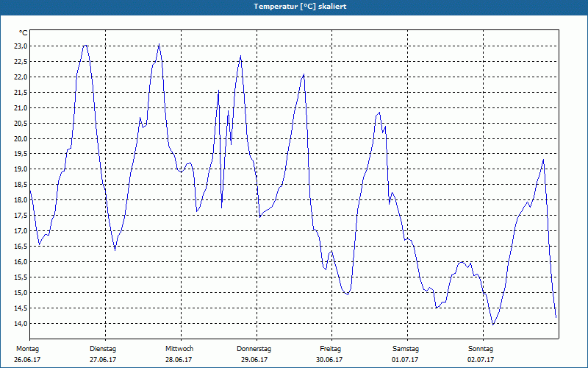Screen dimensions: 588x368
Task: Click the 20,5 y-axis value
Action: tap(21, 123)
